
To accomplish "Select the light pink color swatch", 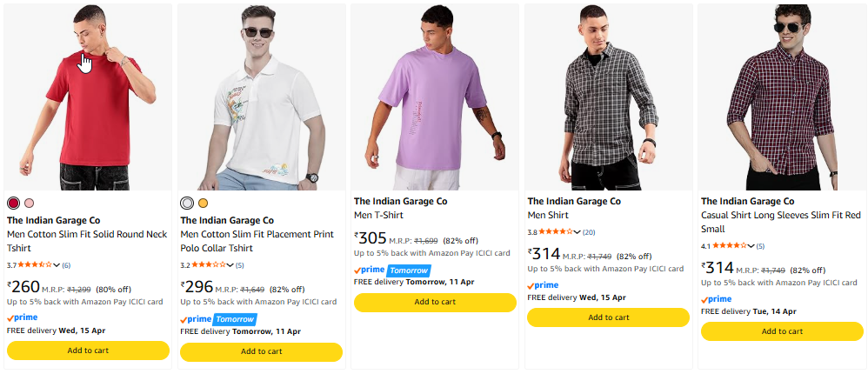I will click(29, 203).
